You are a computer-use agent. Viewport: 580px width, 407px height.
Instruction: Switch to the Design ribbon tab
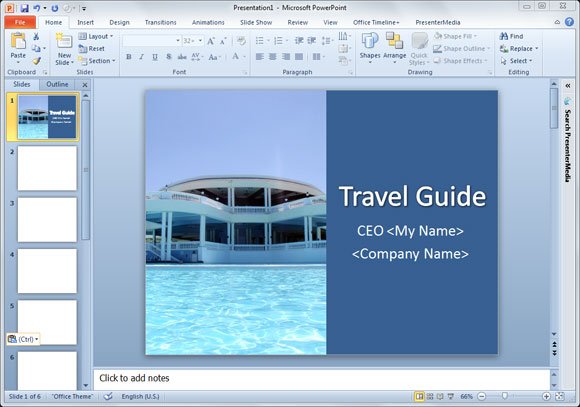[x=119, y=23]
